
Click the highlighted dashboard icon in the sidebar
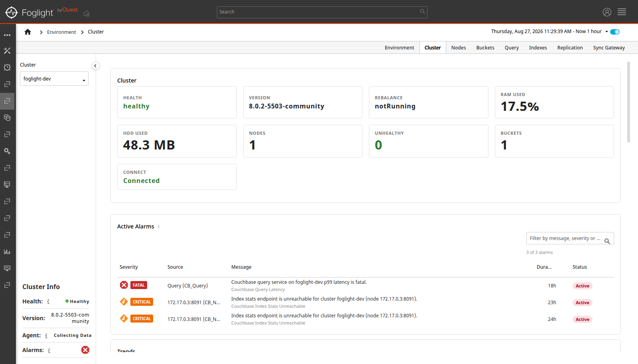(7, 101)
